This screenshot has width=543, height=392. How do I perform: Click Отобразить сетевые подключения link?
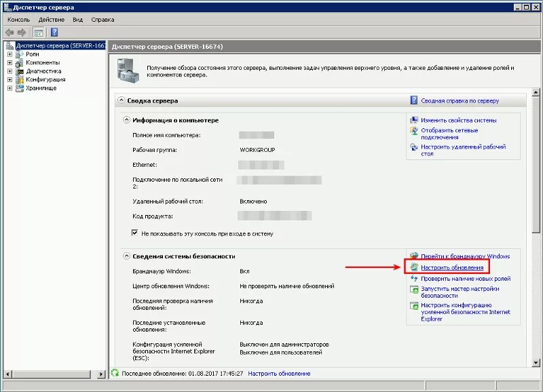[449, 134]
